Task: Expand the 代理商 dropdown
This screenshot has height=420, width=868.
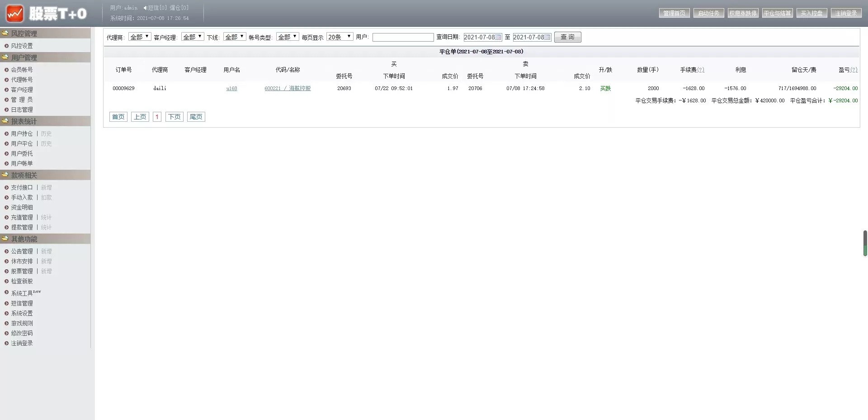Action: 140,37
